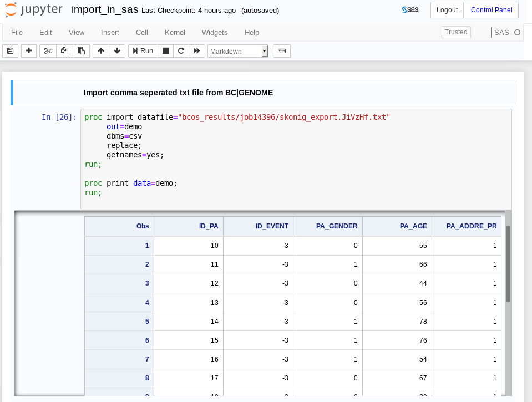The image size is (532, 402).
Task: Click the datafile path string in code
Action: pyautogui.click(x=284, y=118)
